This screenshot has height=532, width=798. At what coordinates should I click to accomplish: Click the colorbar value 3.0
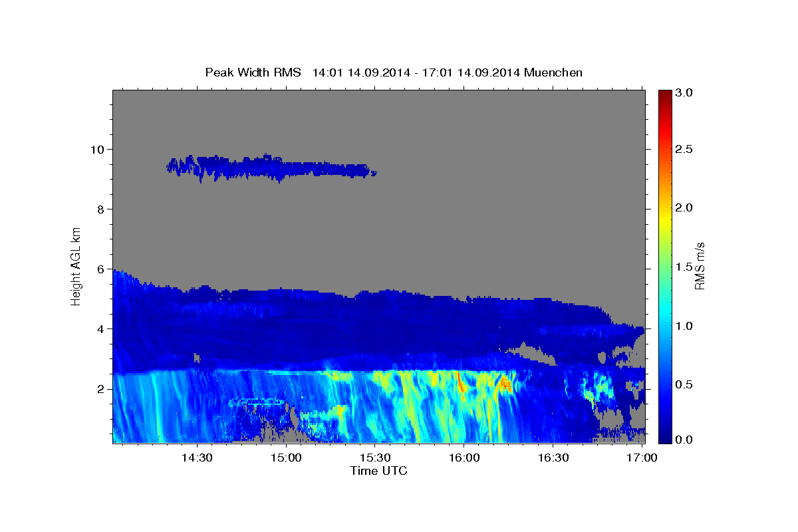coord(685,92)
